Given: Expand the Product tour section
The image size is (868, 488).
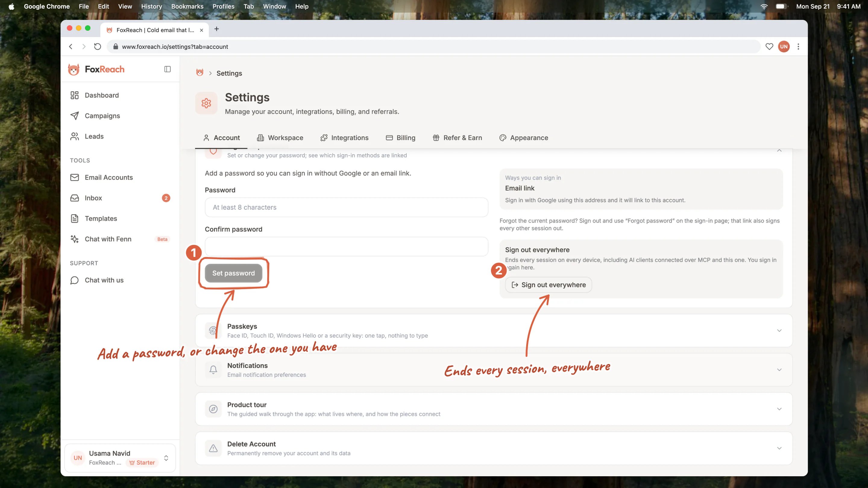Looking at the screenshot, I should tap(779, 409).
